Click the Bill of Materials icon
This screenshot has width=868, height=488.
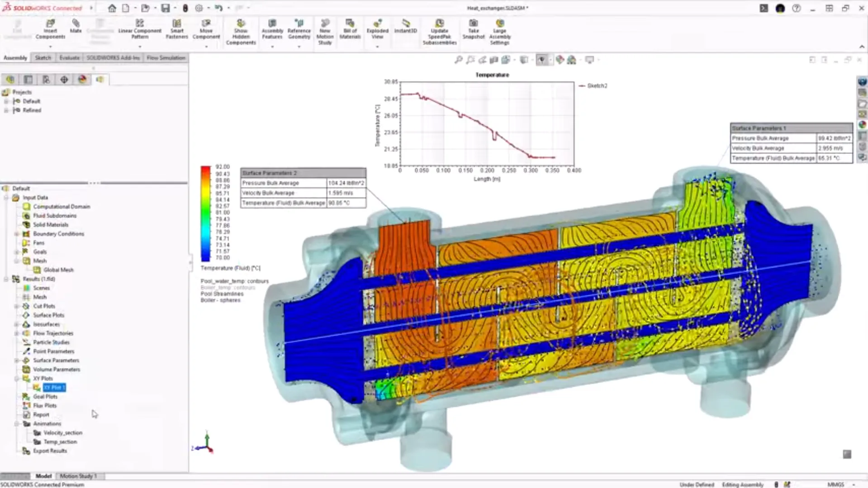click(350, 29)
